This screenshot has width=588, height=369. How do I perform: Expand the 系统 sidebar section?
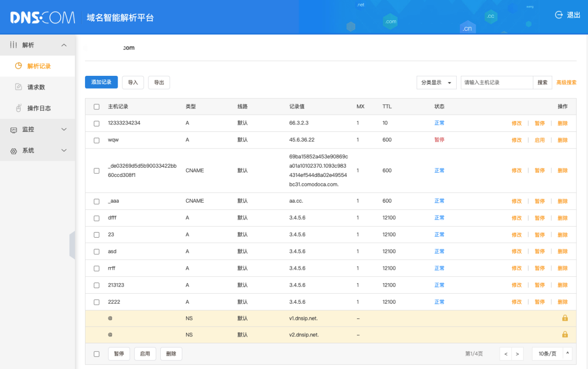pos(38,151)
